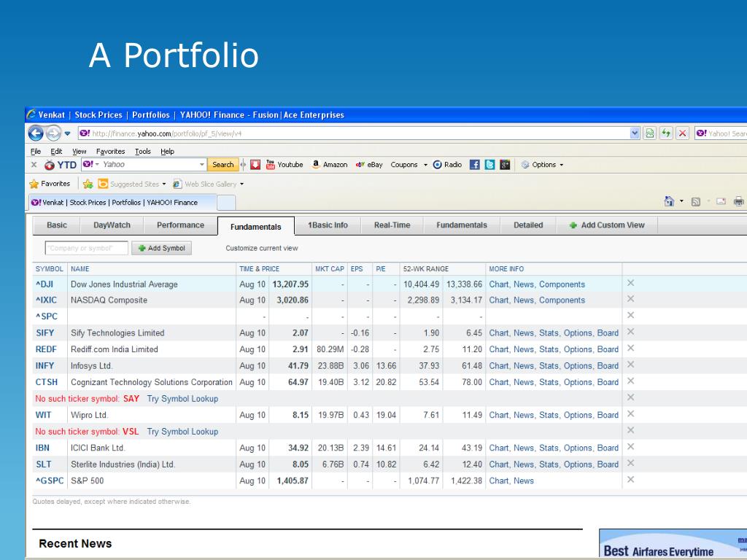Open the Options toolbar dropdown
Screen dimensions: 747x560
click(543, 165)
